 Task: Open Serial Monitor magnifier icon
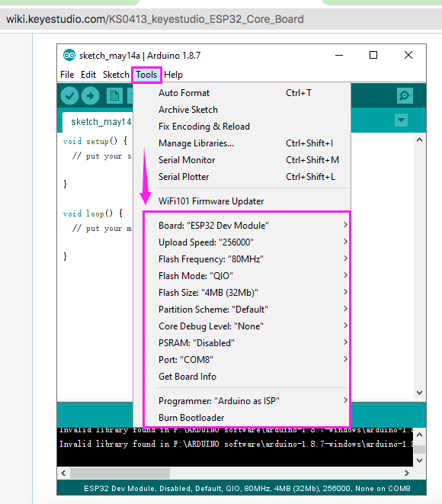[x=405, y=96]
